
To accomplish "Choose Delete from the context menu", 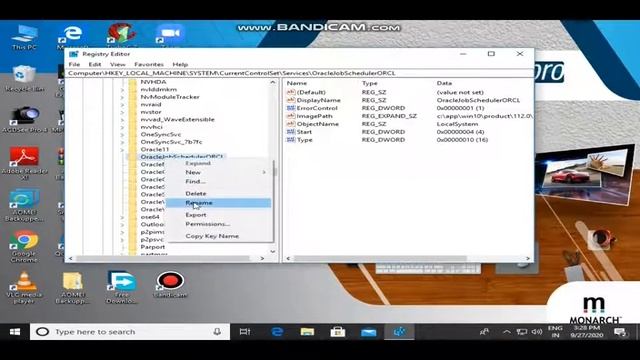I will (x=219, y=193).
